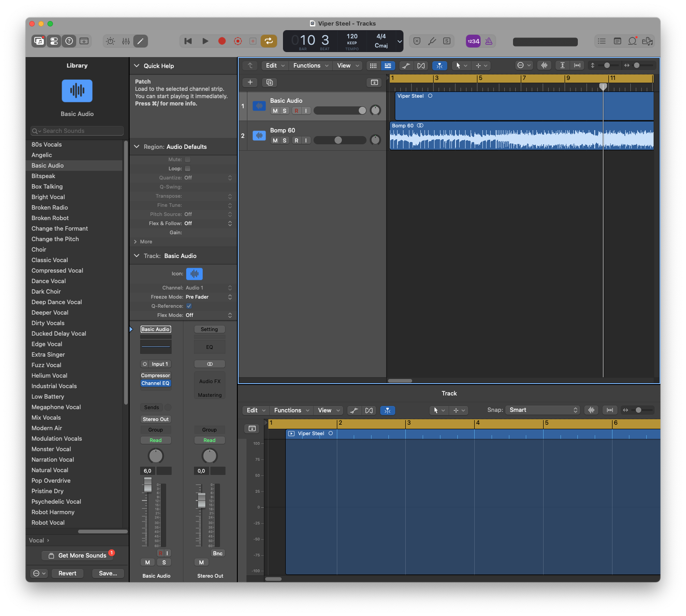Toggle the Cycle loop button
This screenshot has height=616, width=686.
tap(269, 41)
